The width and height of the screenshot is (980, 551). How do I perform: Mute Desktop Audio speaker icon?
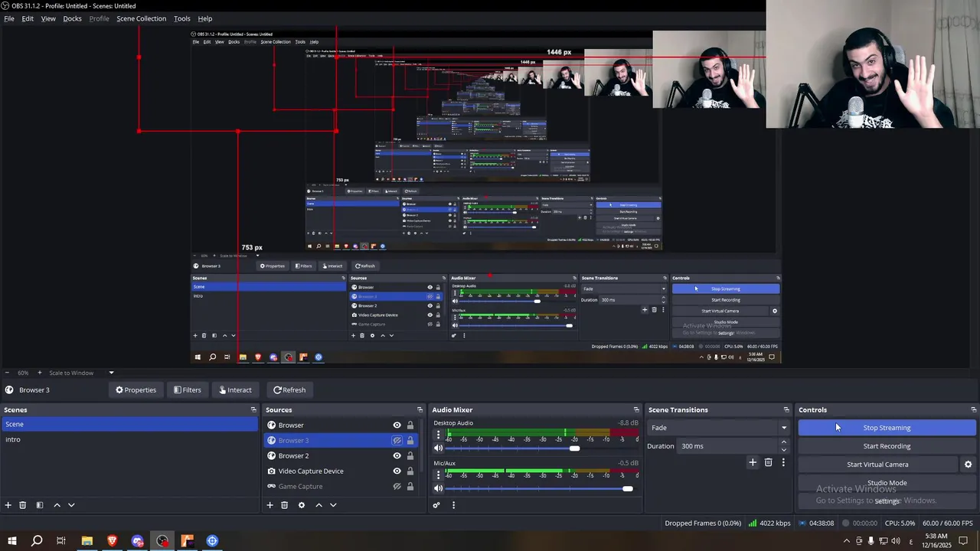[439, 448]
